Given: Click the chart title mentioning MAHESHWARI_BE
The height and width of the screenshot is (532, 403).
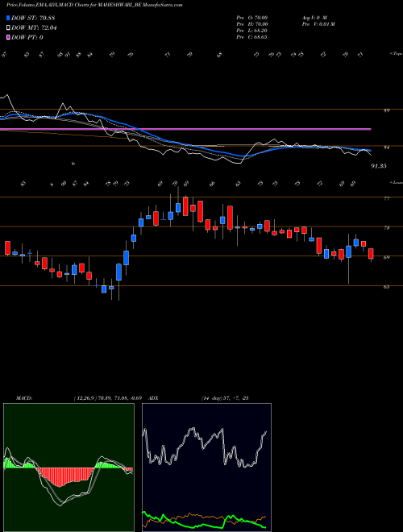Looking at the screenshot, I should 94,6.
